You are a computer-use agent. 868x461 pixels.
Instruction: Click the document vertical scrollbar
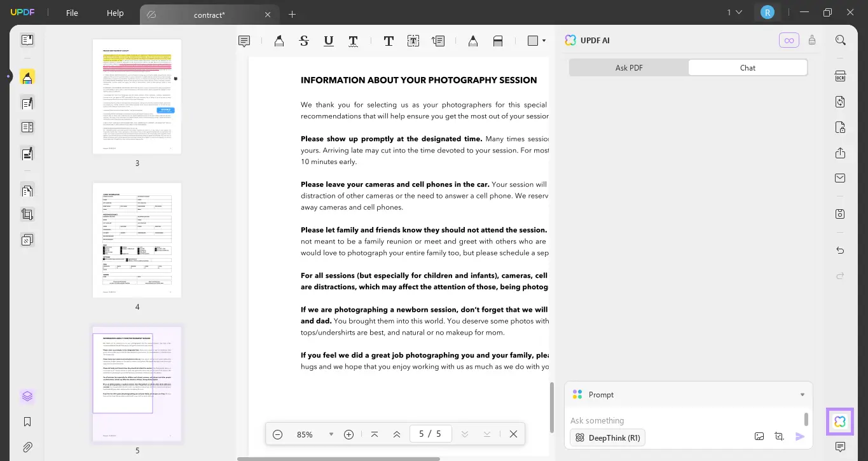pyautogui.click(x=551, y=407)
